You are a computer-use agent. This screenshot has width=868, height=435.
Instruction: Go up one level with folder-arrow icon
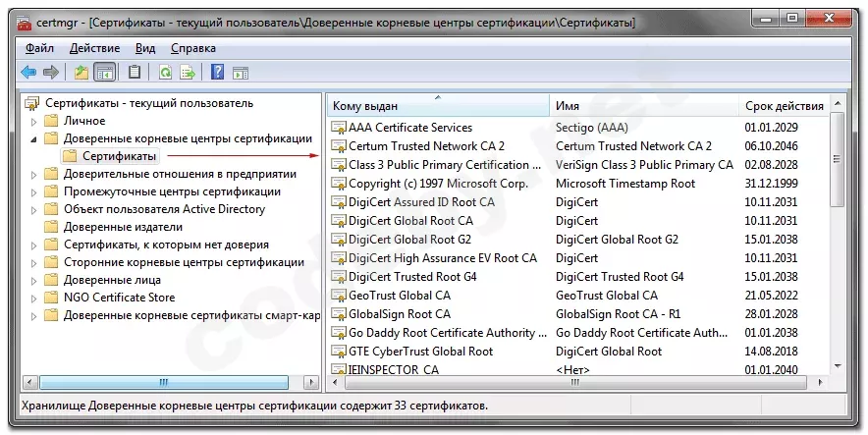pos(81,72)
